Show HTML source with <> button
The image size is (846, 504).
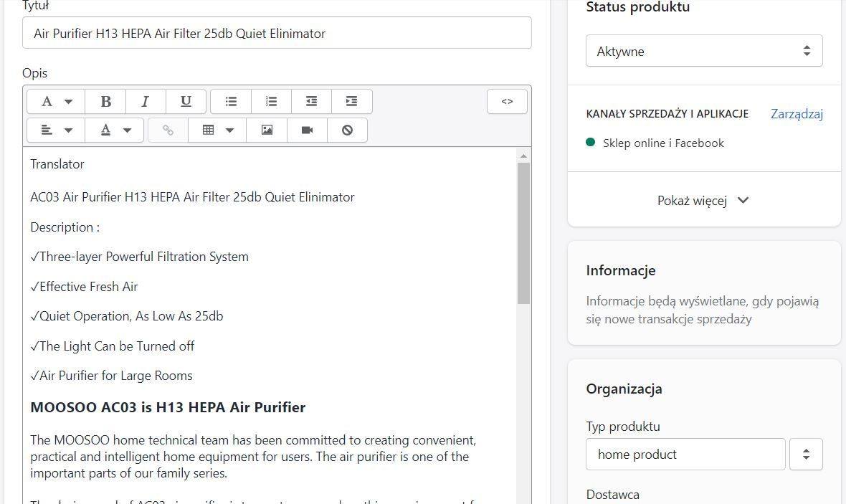click(x=507, y=102)
